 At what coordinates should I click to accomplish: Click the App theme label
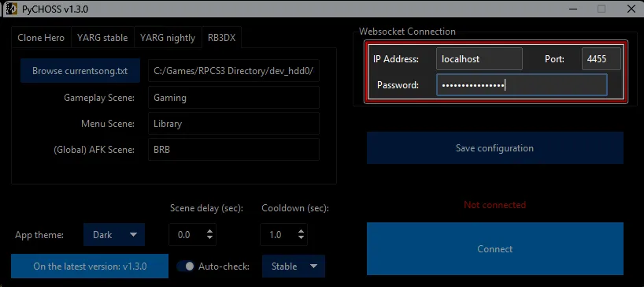coord(39,235)
